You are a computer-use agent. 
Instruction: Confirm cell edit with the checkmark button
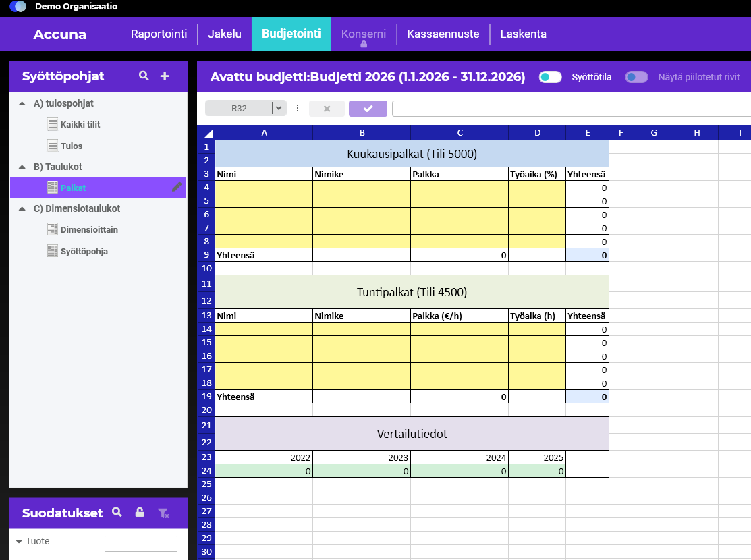coord(368,109)
